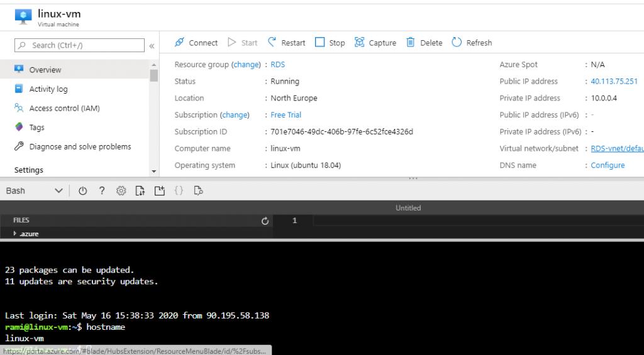This screenshot has width=644, height=355.
Task: Restart the virtual machine
Action: 286,43
